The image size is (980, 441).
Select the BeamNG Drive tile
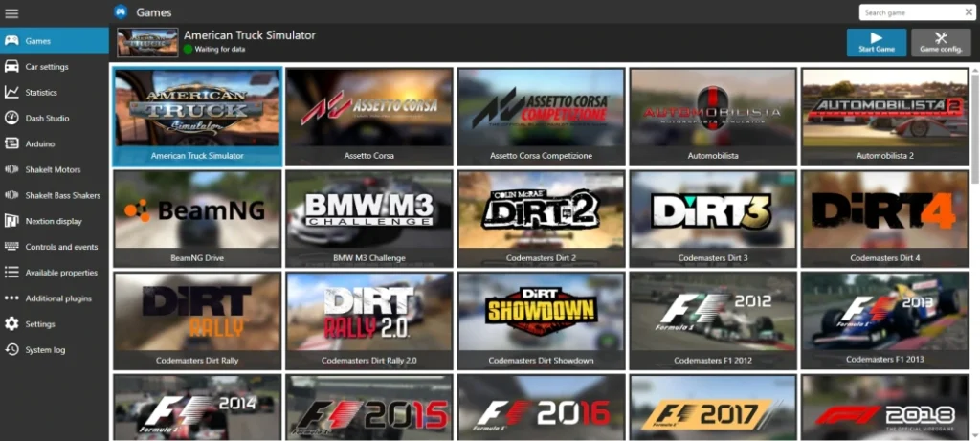pyautogui.click(x=197, y=219)
